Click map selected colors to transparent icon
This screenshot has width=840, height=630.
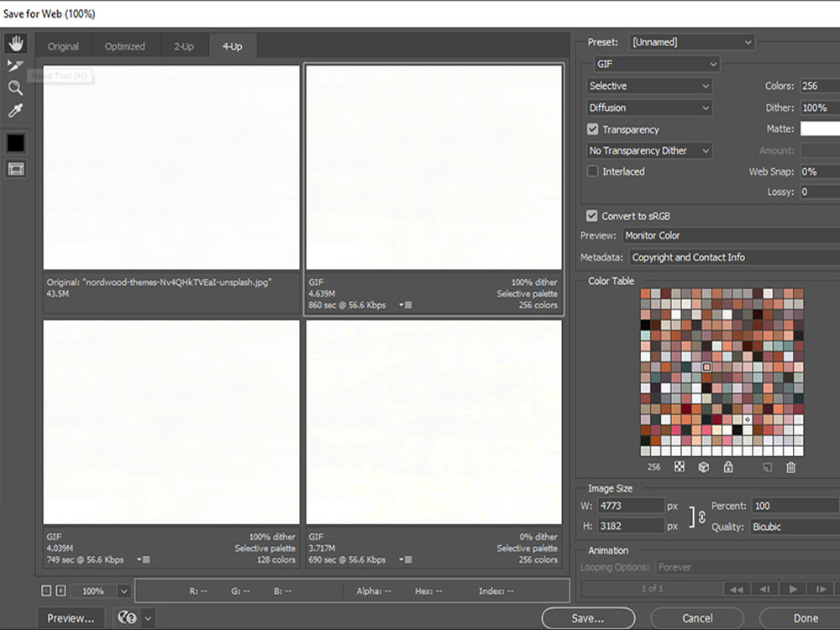680,466
